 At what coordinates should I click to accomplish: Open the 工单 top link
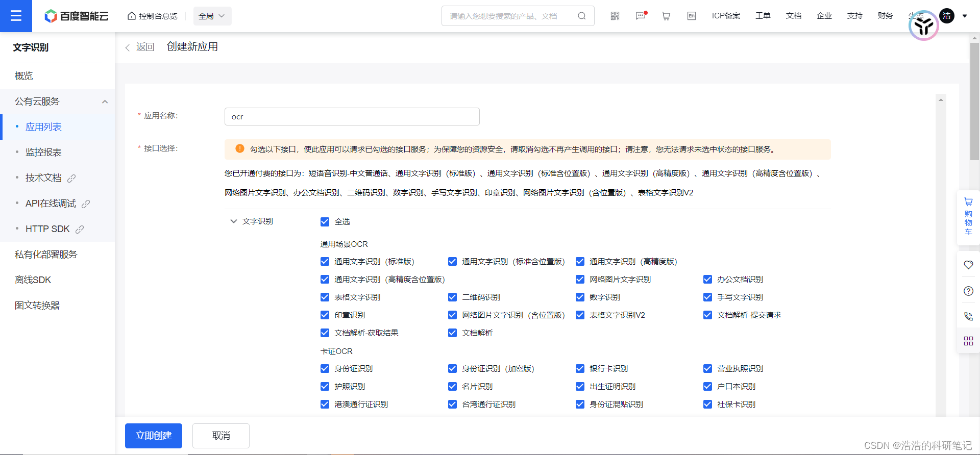click(763, 16)
